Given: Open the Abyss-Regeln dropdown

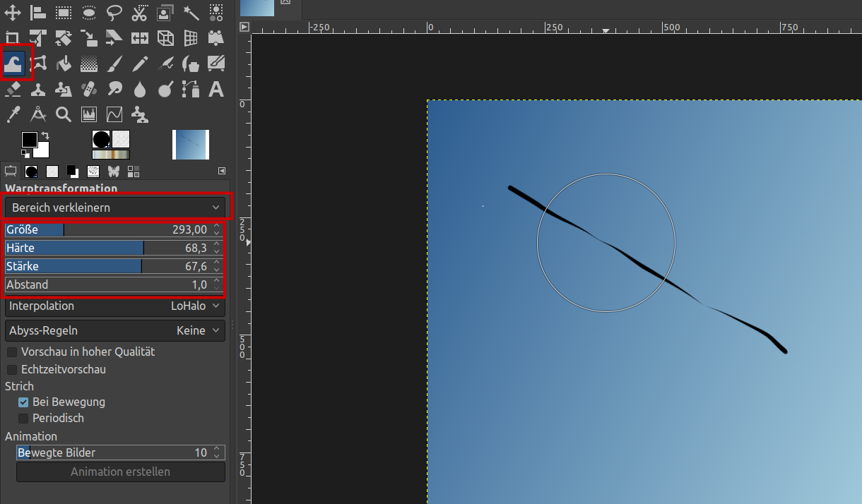Looking at the screenshot, I should (x=115, y=330).
